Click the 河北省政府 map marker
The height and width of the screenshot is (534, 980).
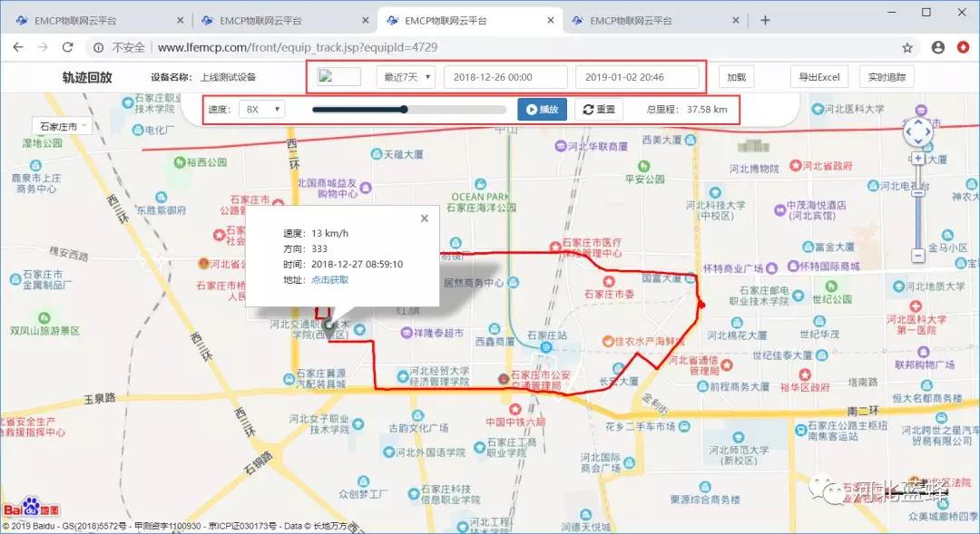[x=795, y=166]
